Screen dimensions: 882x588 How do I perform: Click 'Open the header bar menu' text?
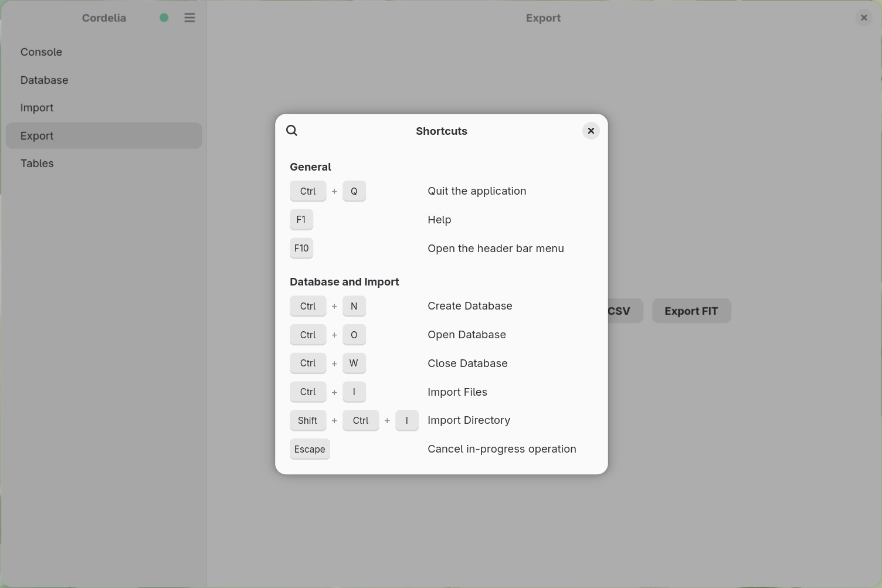pos(496,249)
